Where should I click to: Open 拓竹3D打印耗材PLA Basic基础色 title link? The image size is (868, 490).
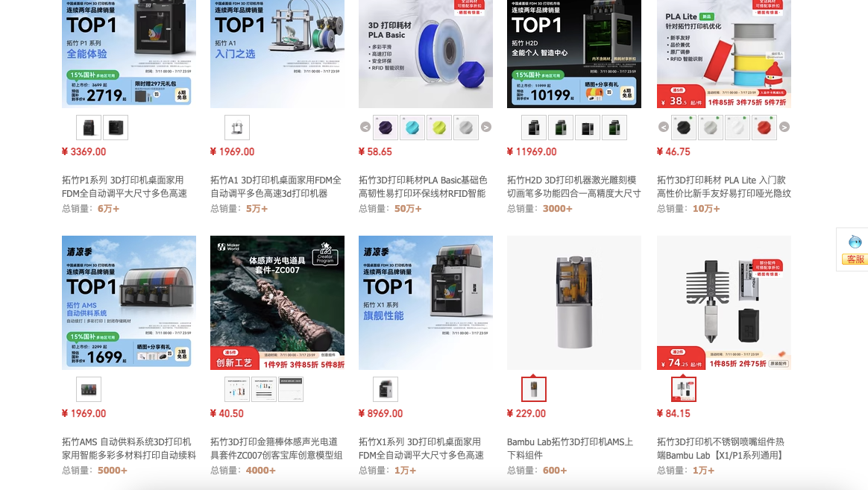[x=423, y=186]
